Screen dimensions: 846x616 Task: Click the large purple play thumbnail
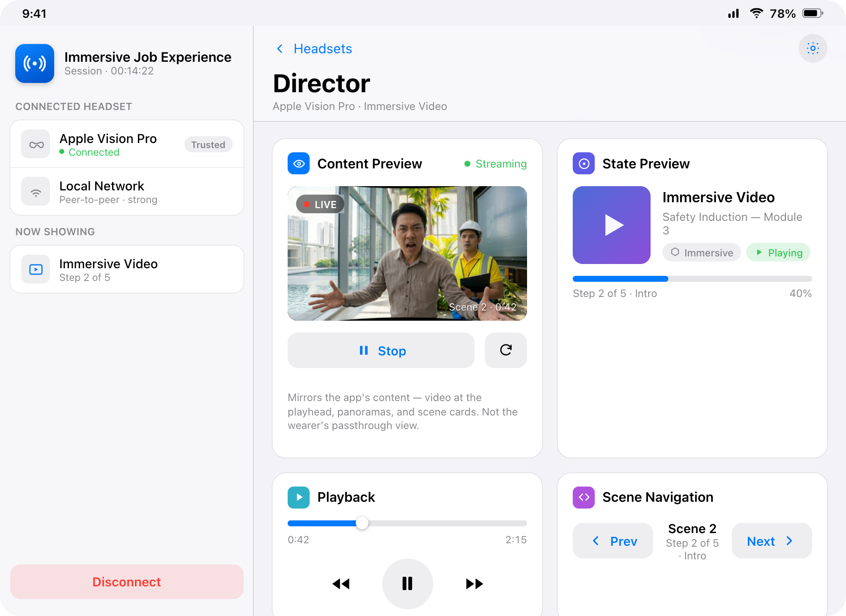pyautogui.click(x=612, y=225)
